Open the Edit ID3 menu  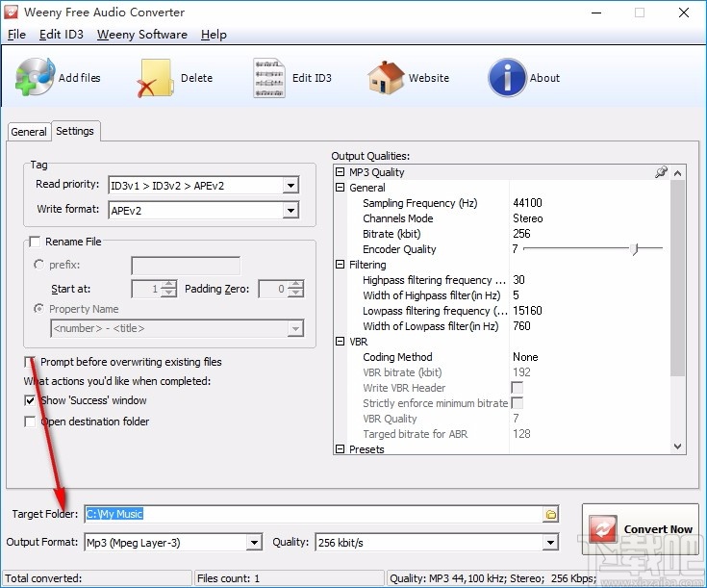point(62,35)
